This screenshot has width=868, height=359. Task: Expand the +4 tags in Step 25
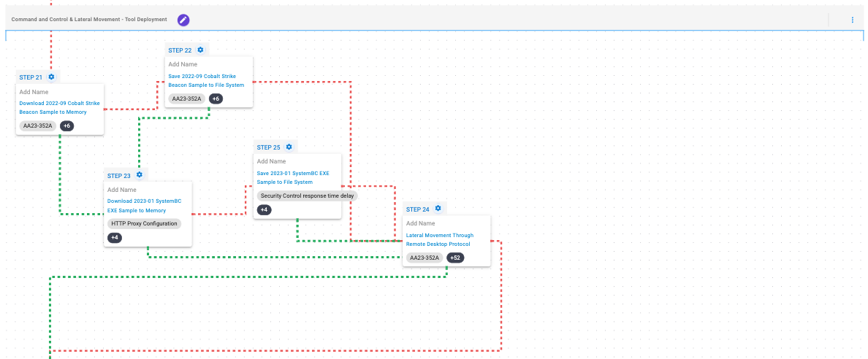pyautogui.click(x=264, y=209)
